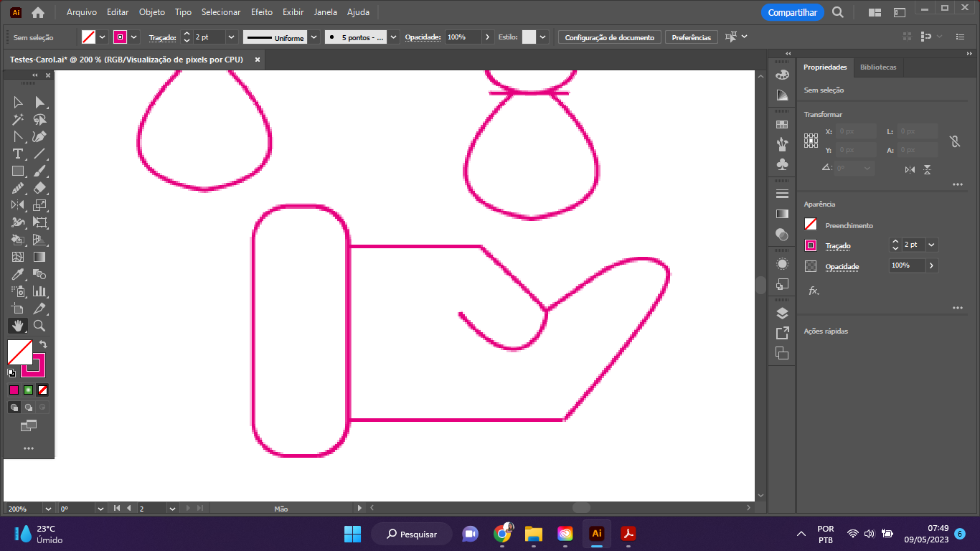This screenshot has height=551, width=980.
Task: Go to the Home screen icon
Action: [38, 12]
